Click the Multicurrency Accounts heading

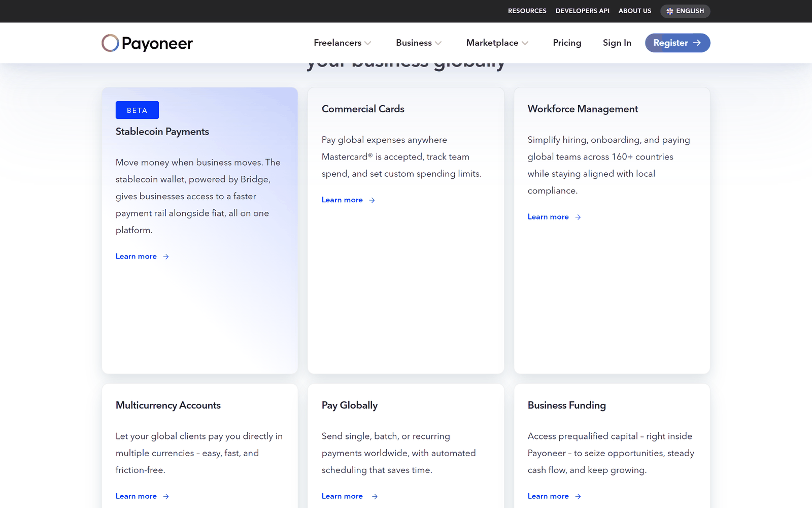click(168, 405)
